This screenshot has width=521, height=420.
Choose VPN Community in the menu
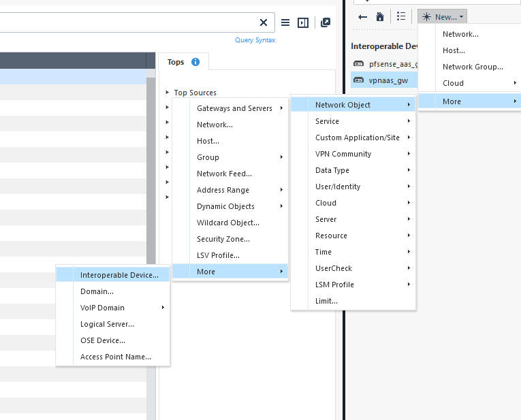(343, 154)
